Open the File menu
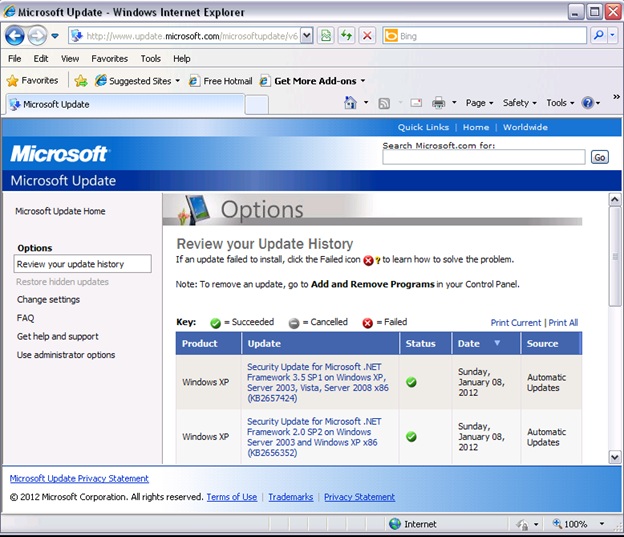This screenshot has width=624, height=537. [15, 59]
